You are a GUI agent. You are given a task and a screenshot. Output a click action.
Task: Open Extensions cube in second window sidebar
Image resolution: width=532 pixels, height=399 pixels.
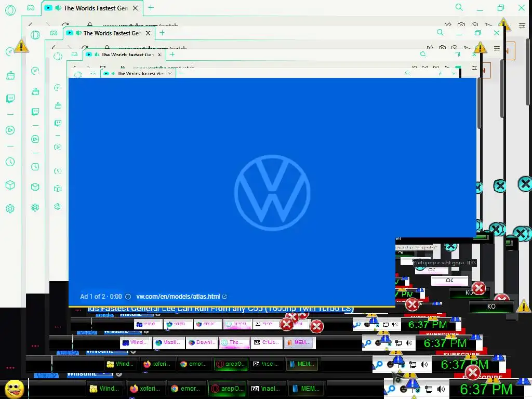tap(35, 187)
